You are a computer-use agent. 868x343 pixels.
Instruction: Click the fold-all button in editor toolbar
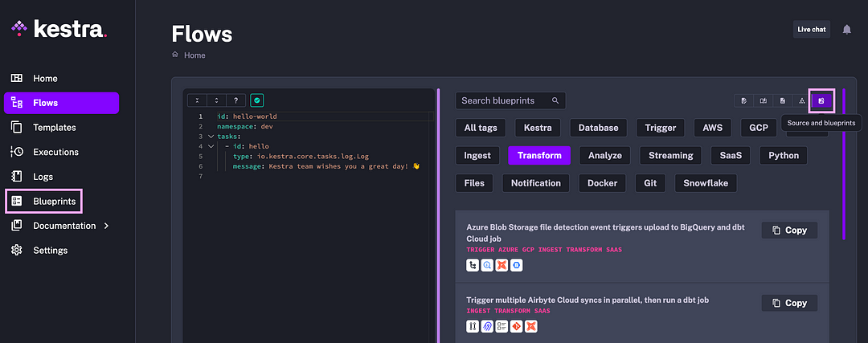point(197,100)
